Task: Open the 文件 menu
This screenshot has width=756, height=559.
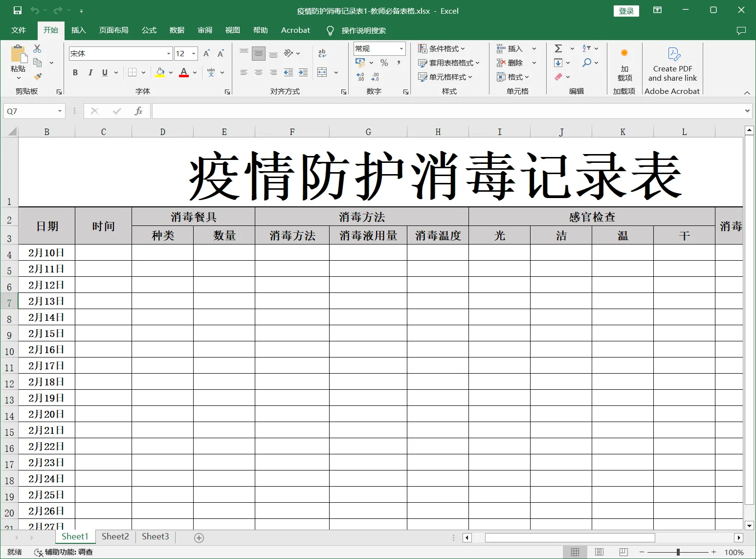Action: (x=19, y=30)
